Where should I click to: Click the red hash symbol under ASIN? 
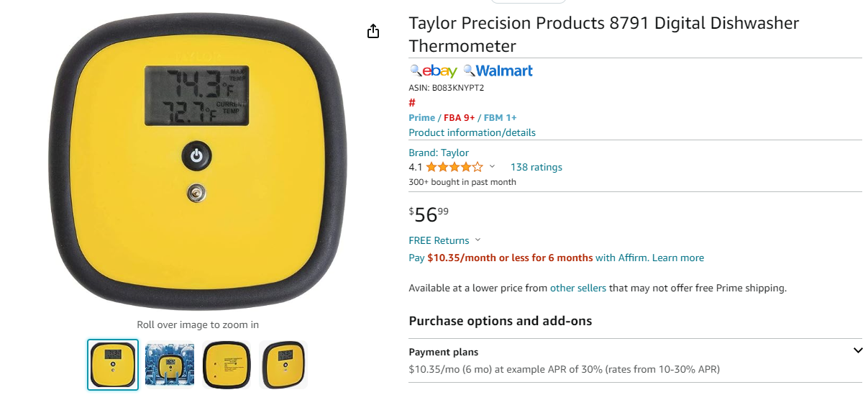coord(412,103)
